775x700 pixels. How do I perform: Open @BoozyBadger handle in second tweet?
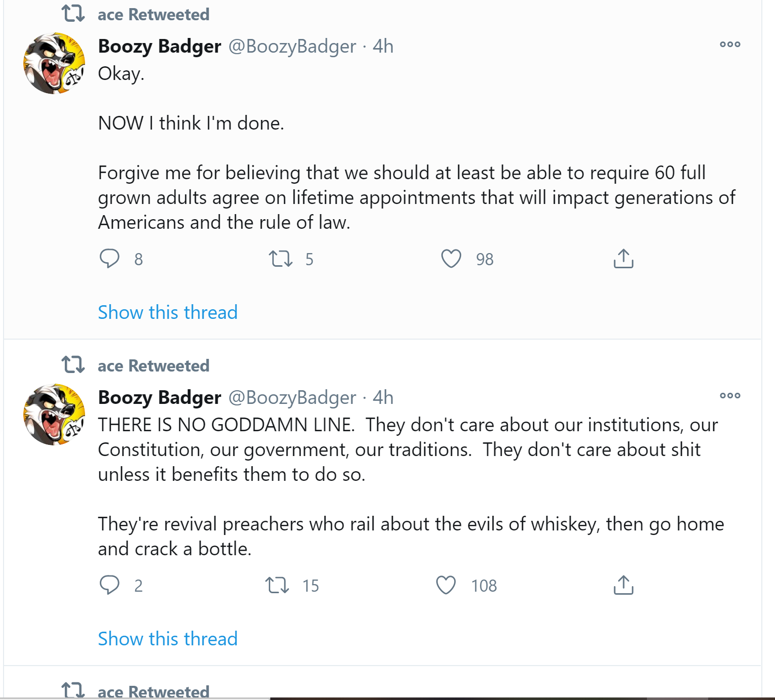[292, 397]
